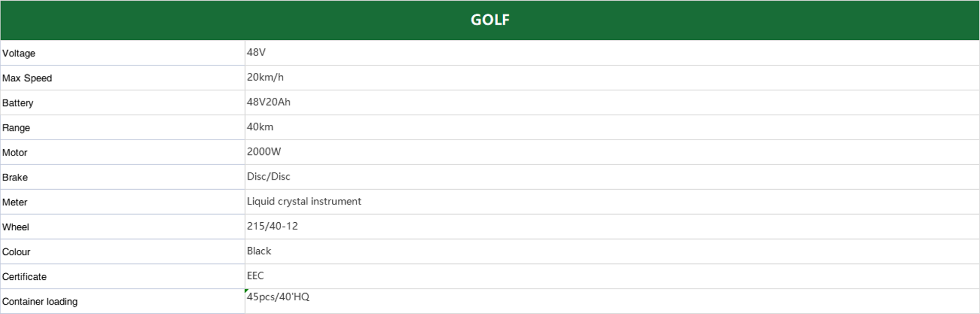Select the 48V20Ah value cell
980x314 pixels.
tap(612, 102)
